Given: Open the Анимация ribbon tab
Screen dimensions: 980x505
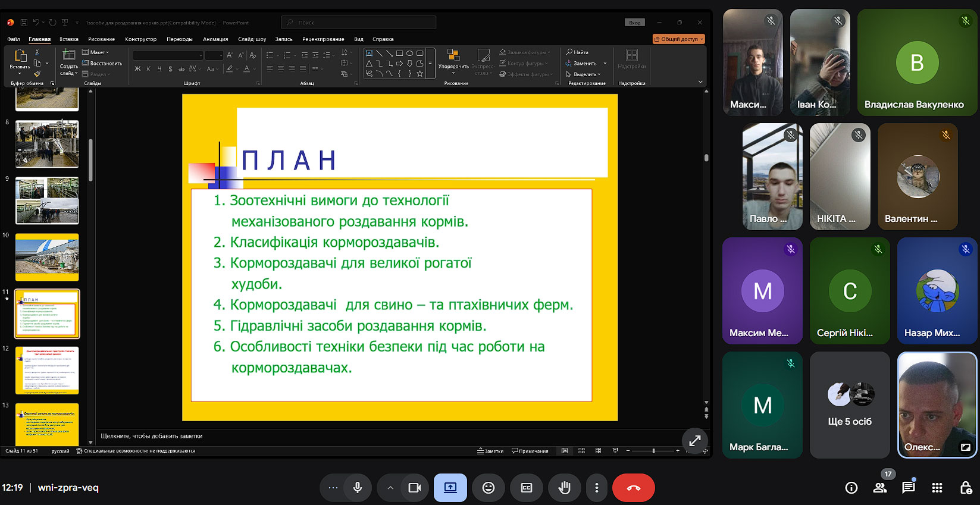Looking at the screenshot, I should click(x=215, y=39).
